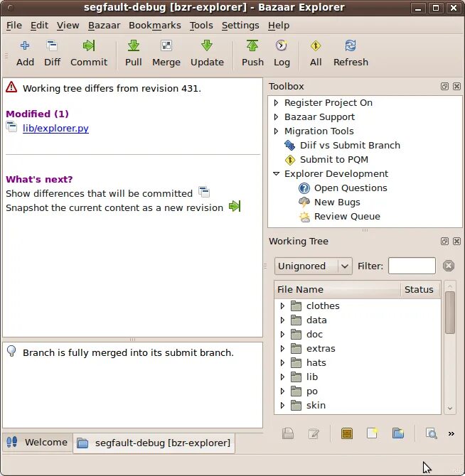The image size is (465, 476).
Task: Sort by the 'File Name' column header
Action: point(337,289)
